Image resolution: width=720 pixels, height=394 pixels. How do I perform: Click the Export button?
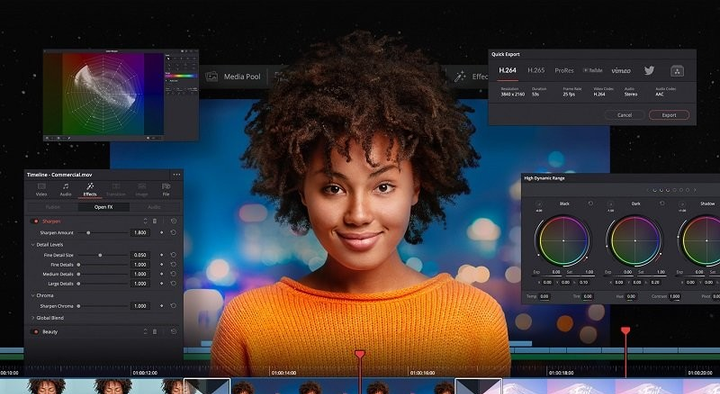point(669,115)
